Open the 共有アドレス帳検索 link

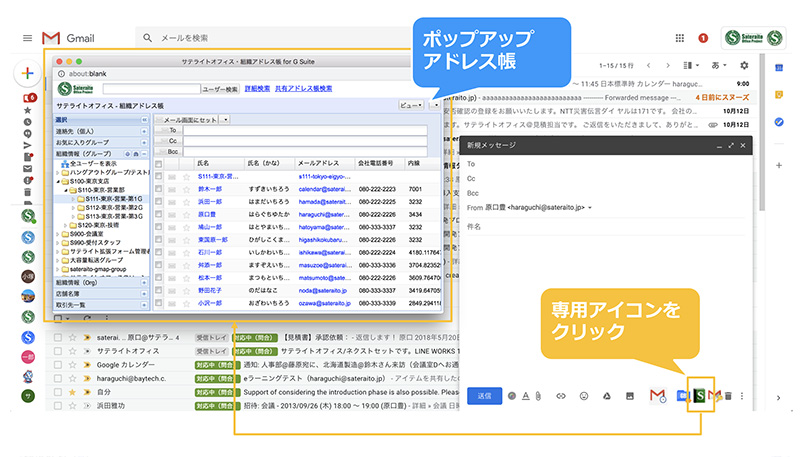304,88
